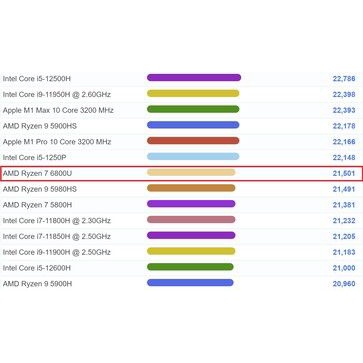
Task: Click the score 20,960 for Ryzen 9 5900H
Action: tap(344, 284)
